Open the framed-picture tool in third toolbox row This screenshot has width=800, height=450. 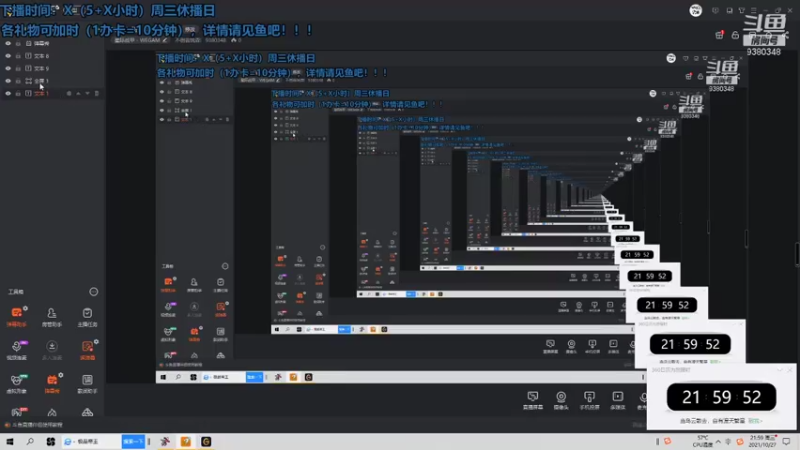87,383
